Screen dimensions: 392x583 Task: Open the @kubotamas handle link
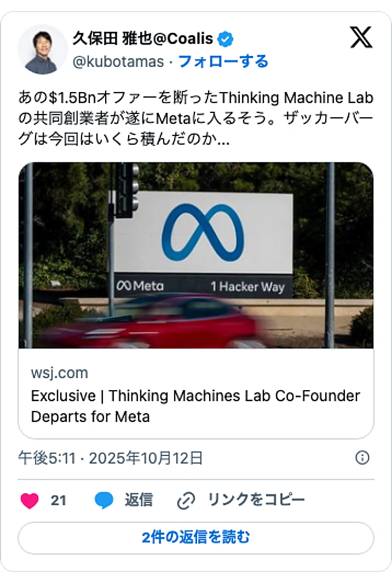click(118, 62)
